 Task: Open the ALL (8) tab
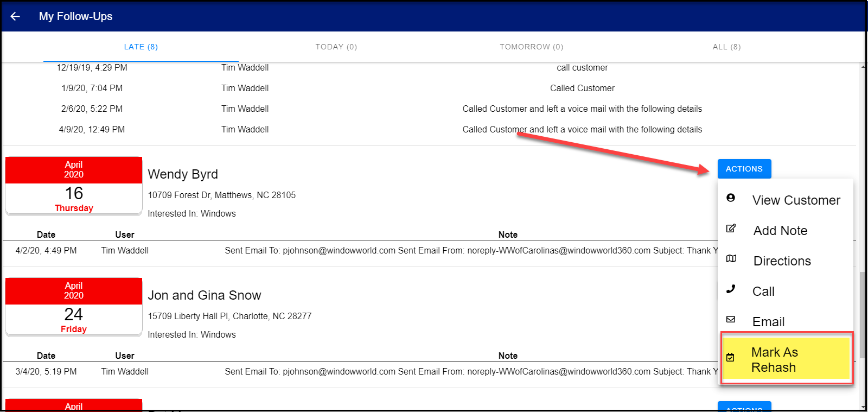(x=727, y=47)
